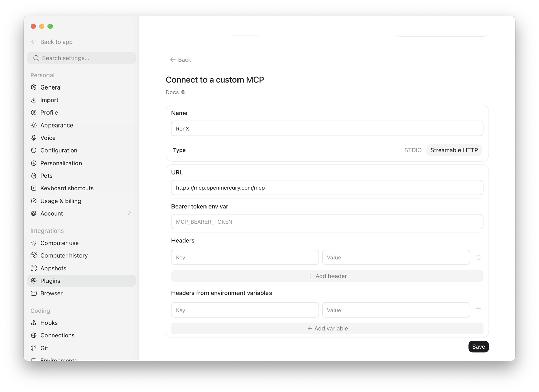The width and height of the screenshot is (539, 392).
Task: Go Back from custom MCP form
Action: pos(181,60)
